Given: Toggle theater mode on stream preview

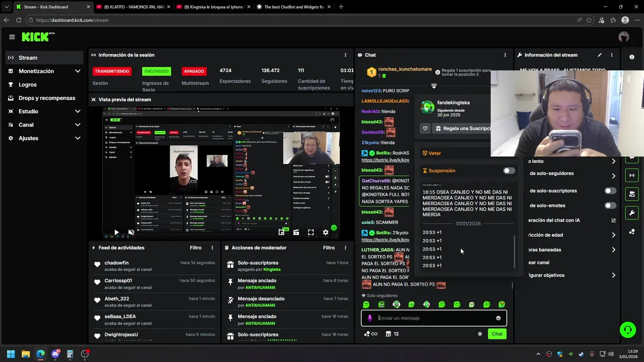Looking at the screenshot, I should 296,232.
